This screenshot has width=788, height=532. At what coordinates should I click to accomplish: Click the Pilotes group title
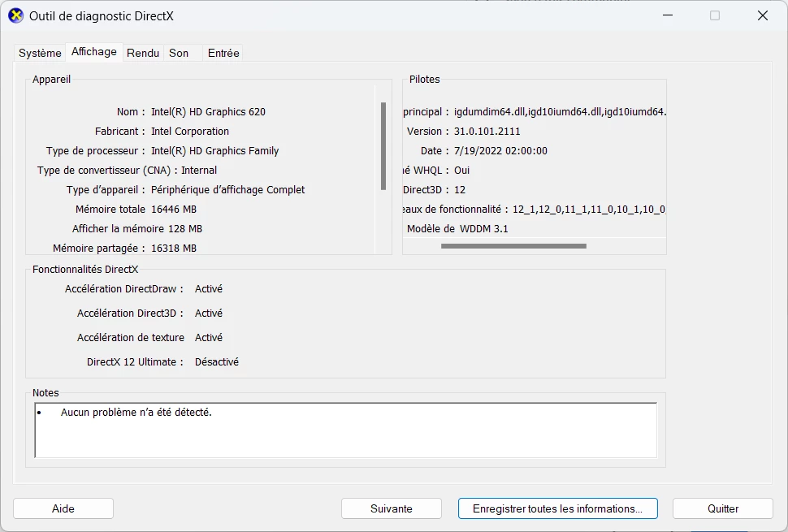424,80
